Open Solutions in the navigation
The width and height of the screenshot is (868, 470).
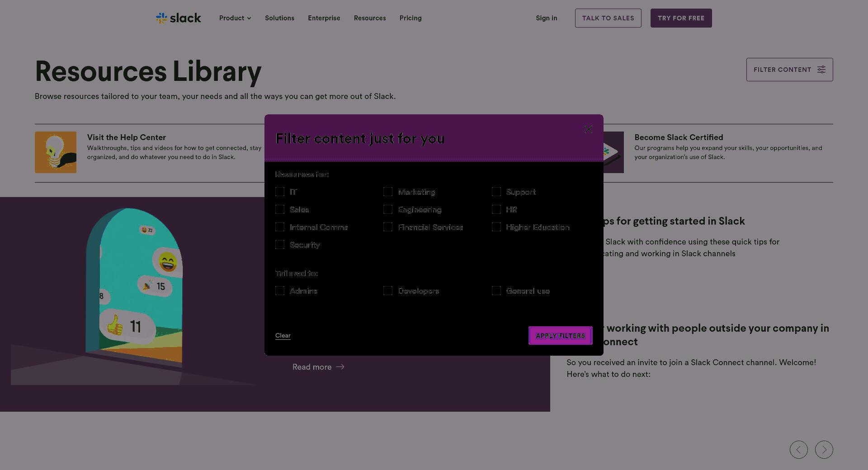[x=279, y=18]
